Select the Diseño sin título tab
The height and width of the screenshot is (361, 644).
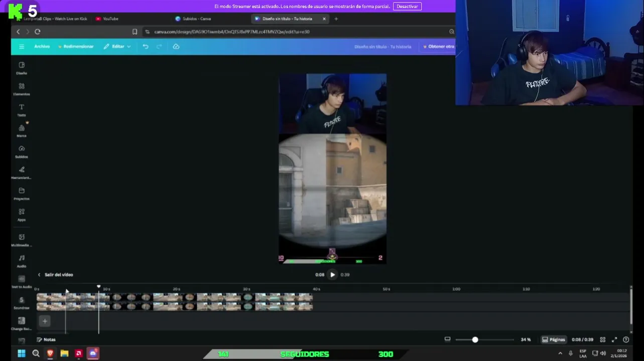click(287, 19)
